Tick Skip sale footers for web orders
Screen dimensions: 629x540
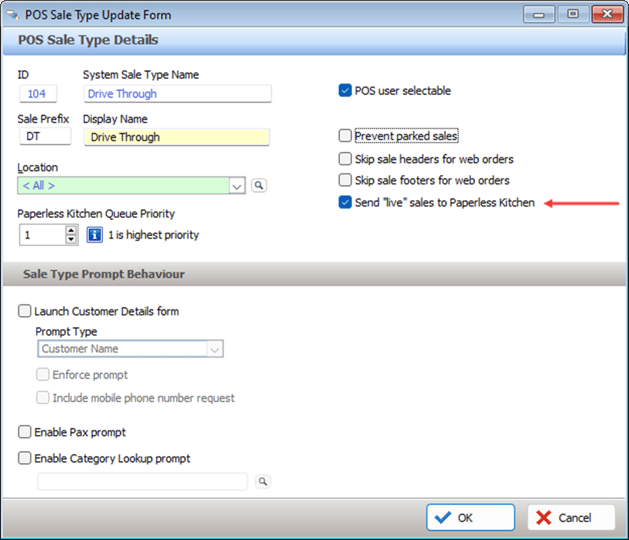[x=345, y=180]
